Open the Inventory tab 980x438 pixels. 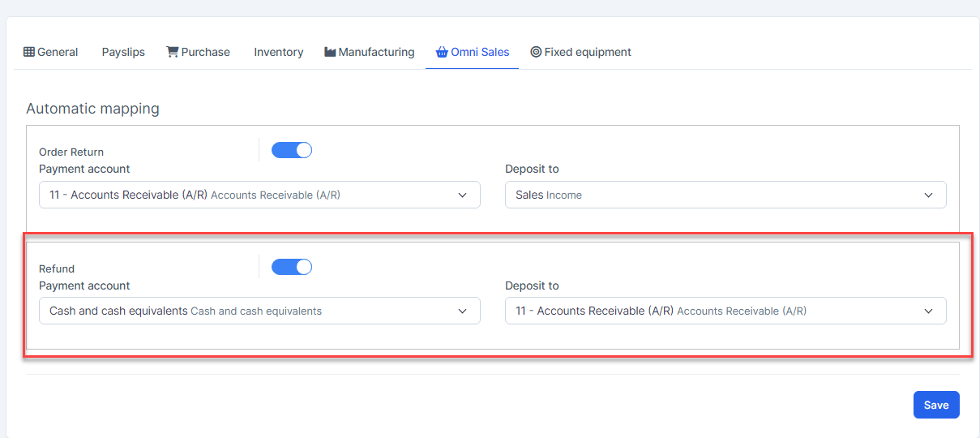[278, 52]
